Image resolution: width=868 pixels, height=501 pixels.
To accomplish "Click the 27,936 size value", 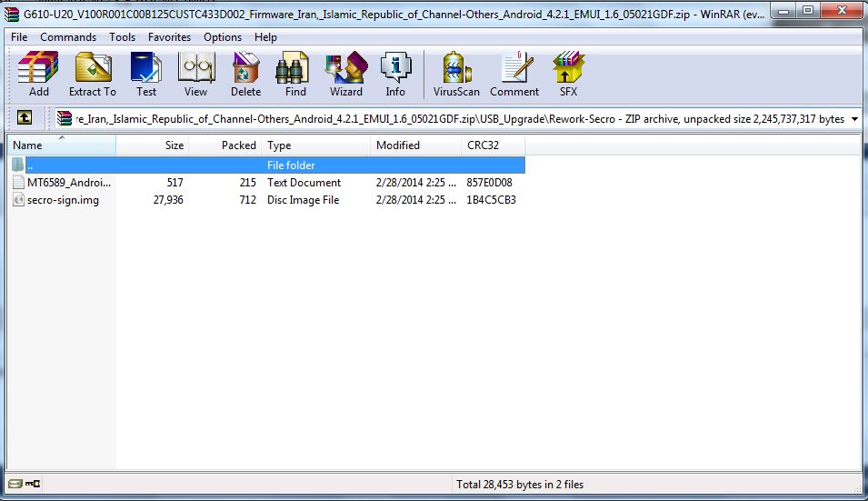I will (168, 200).
